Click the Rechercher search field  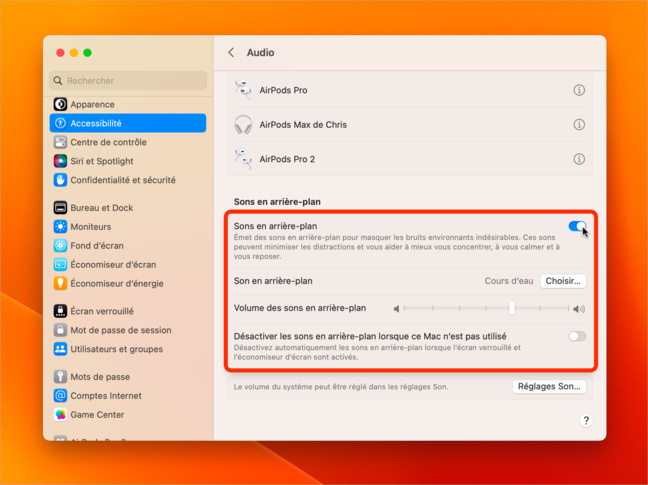point(128,81)
